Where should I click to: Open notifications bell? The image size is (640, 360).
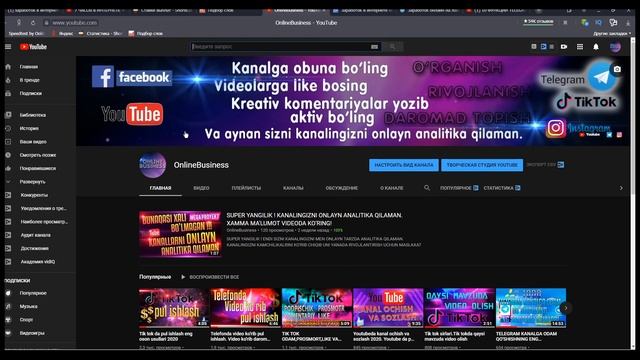(x=596, y=47)
